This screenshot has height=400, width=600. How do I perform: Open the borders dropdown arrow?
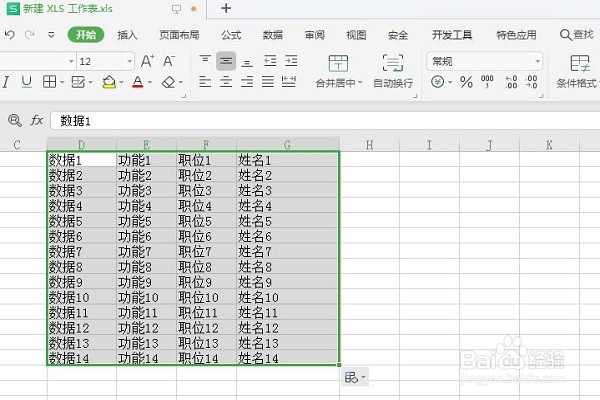point(62,82)
